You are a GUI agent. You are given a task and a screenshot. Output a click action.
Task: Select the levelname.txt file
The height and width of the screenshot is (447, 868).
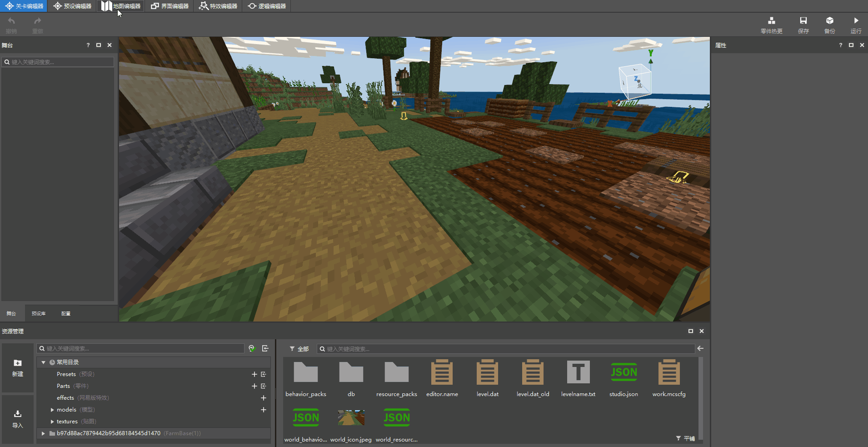pyautogui.click(x=579, y=378)
